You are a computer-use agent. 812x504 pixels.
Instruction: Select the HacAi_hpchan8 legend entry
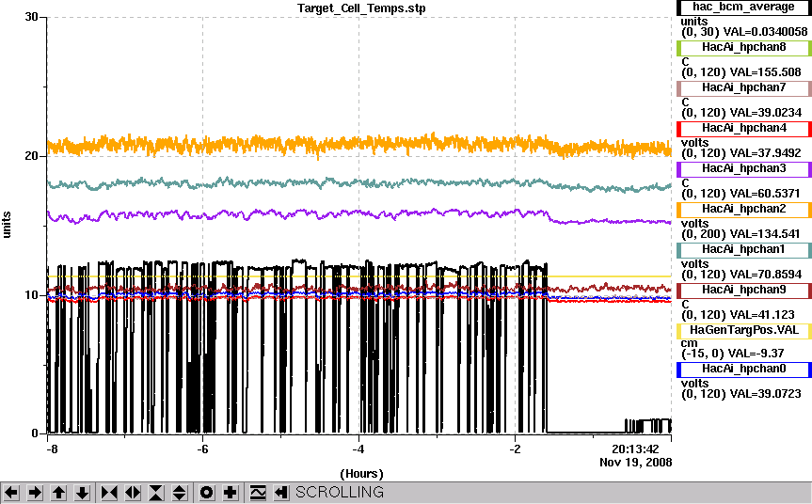click(x=743, y=48)
